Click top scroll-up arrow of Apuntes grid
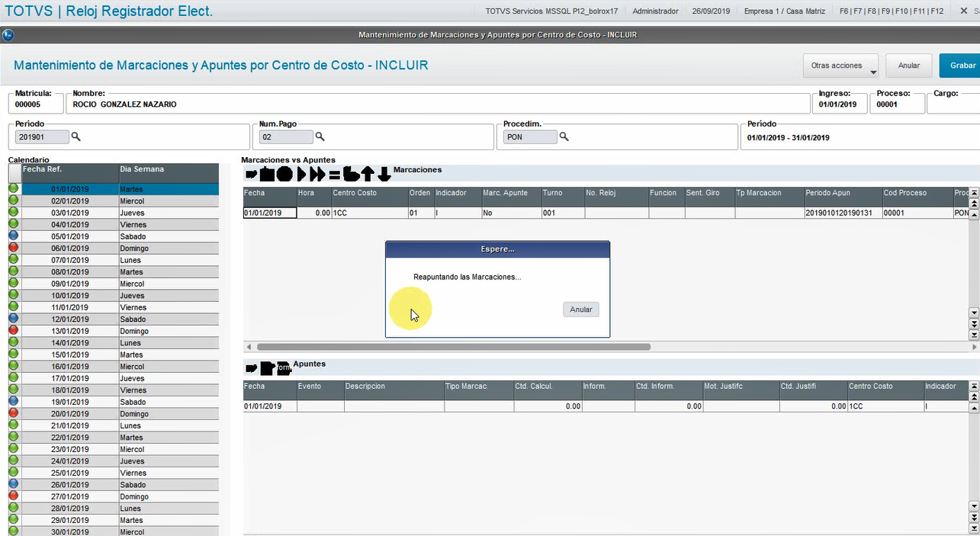The height and width of the screenshot is (536, 980). [x=973, y=387]
